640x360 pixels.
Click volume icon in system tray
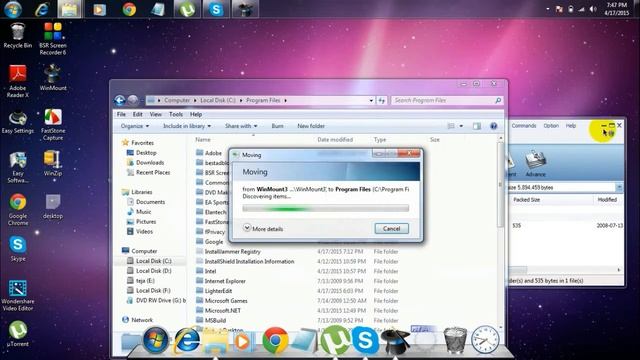coord(593,9)
